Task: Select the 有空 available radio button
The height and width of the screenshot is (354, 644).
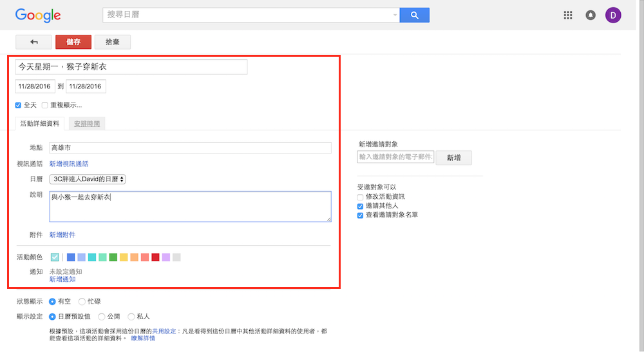Action: point(52,302)
